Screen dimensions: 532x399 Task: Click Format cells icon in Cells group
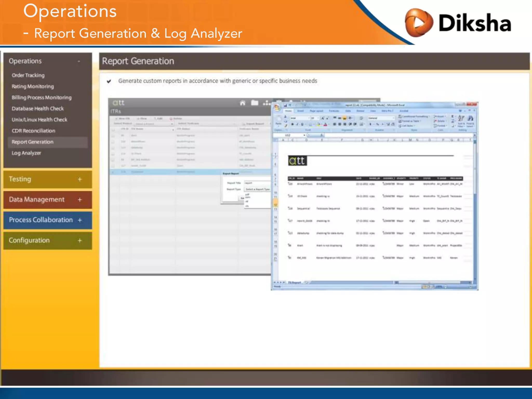(440, 126)
